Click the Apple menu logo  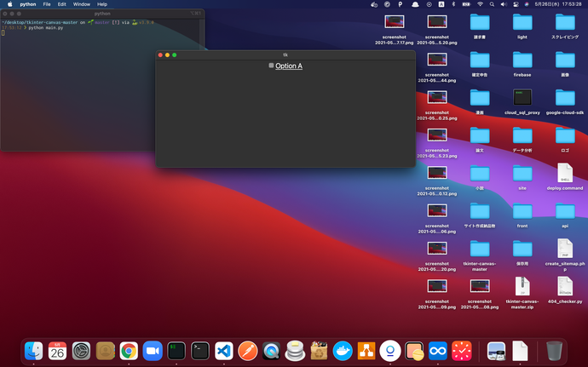click(10, 4)
